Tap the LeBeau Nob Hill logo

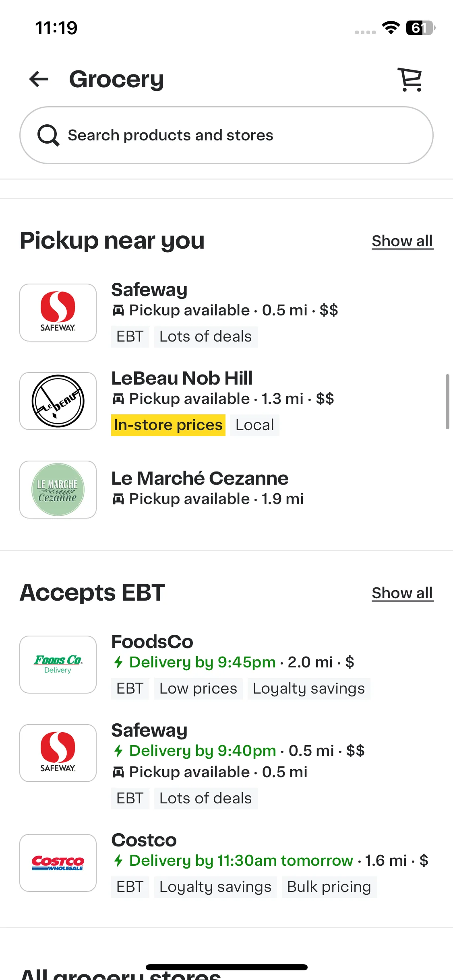point(58,401)
